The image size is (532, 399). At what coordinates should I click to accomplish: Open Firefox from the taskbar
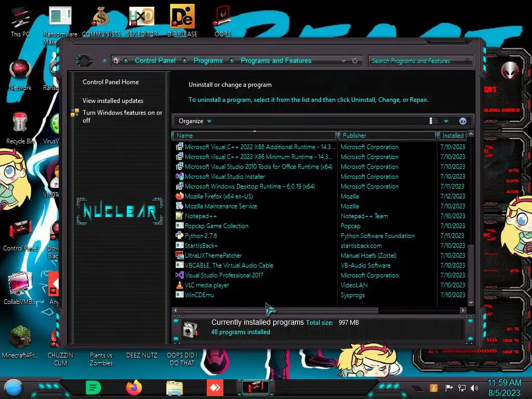134,388
